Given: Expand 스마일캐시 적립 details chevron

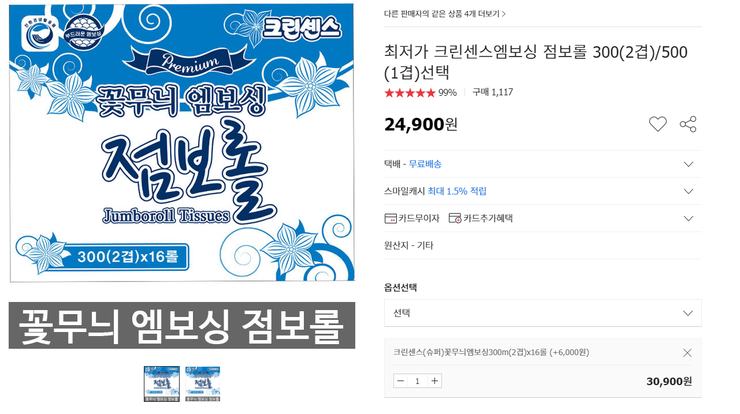Looking at the screenshot, I should coord(689,191).
